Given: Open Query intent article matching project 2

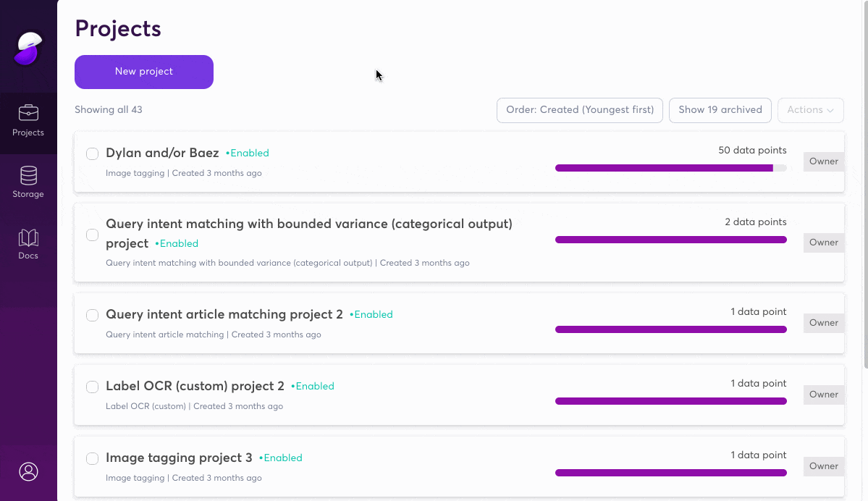Looking at the screenshot, I should click(x=224, y=314).
